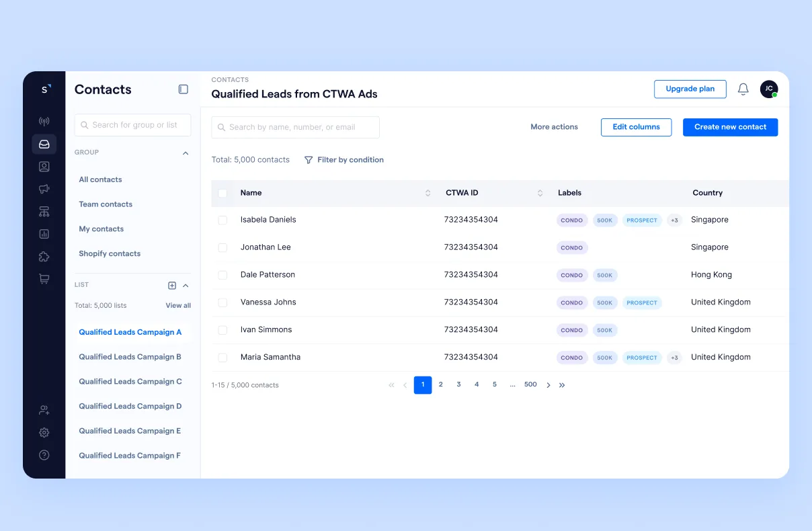Go to first page with double arrow

coord(391,385)
